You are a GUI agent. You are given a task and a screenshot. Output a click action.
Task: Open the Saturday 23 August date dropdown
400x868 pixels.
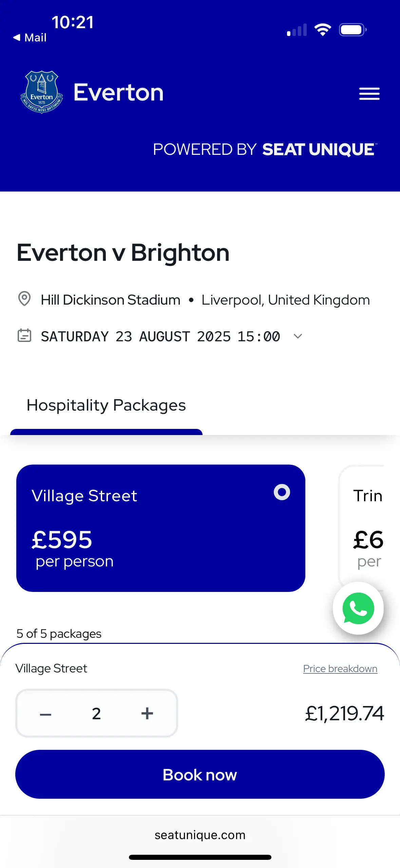tap(160, 337)
